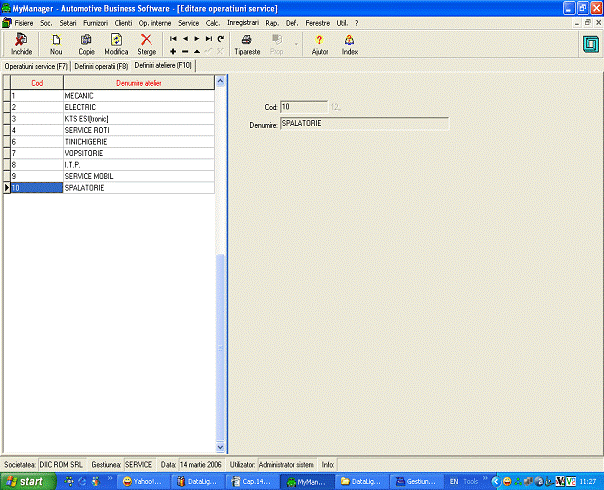Print using the Tipareste icon

pyautogui.click(x=246, y=43)
